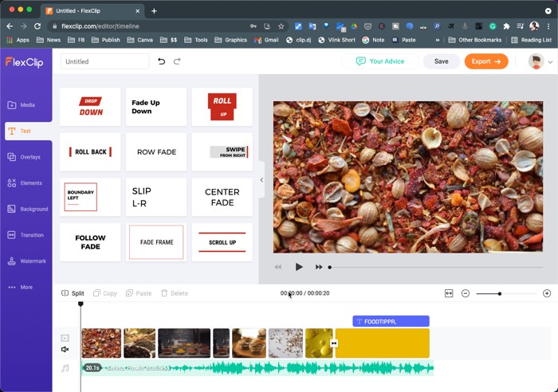Viewport: 558px width, 392px height.
Task: Select the yellow color background clip
Action: (383, 343)
